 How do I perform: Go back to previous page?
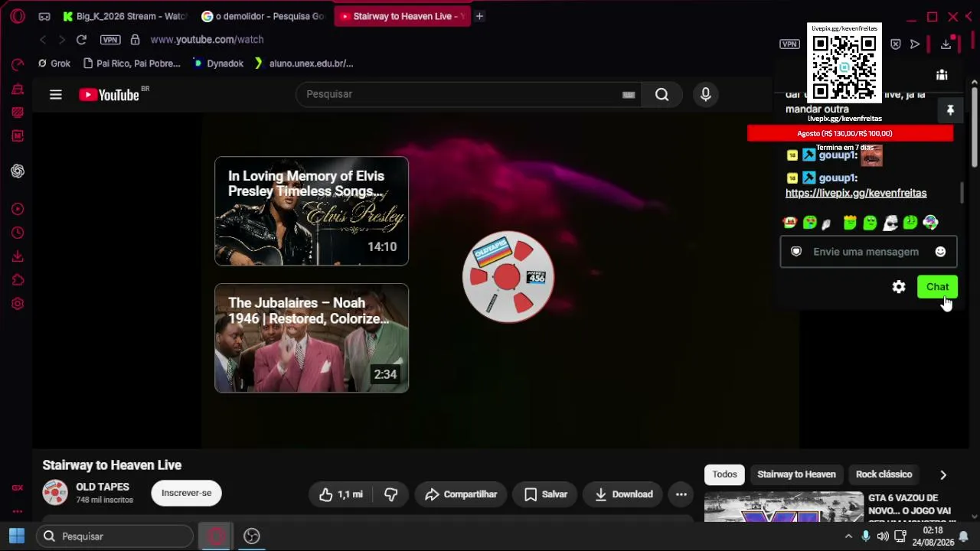[43, 39]
